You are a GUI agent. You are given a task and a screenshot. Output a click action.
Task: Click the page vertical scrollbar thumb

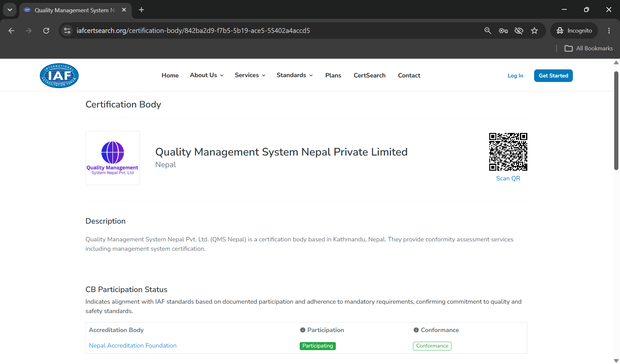(616, 121)
